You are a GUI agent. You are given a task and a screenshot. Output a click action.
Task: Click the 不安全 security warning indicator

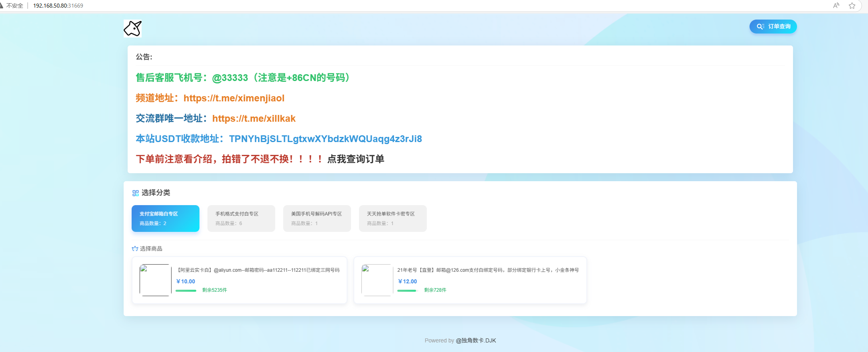12,6
